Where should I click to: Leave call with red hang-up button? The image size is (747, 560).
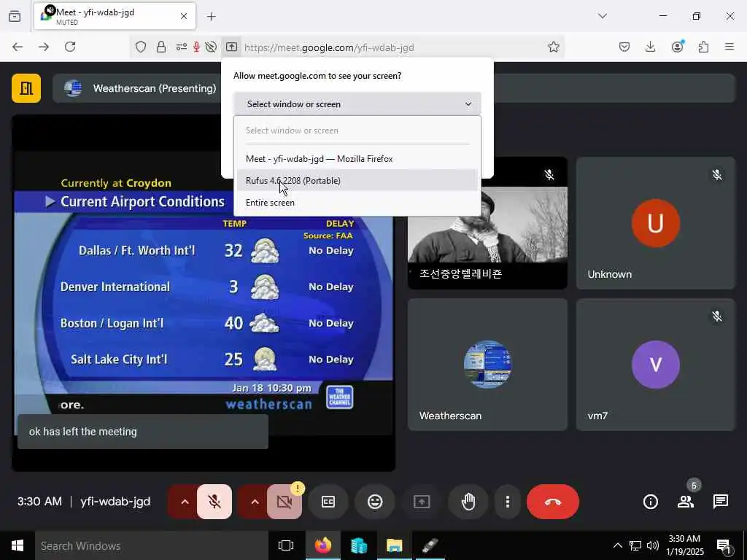(x=553, y=502)
